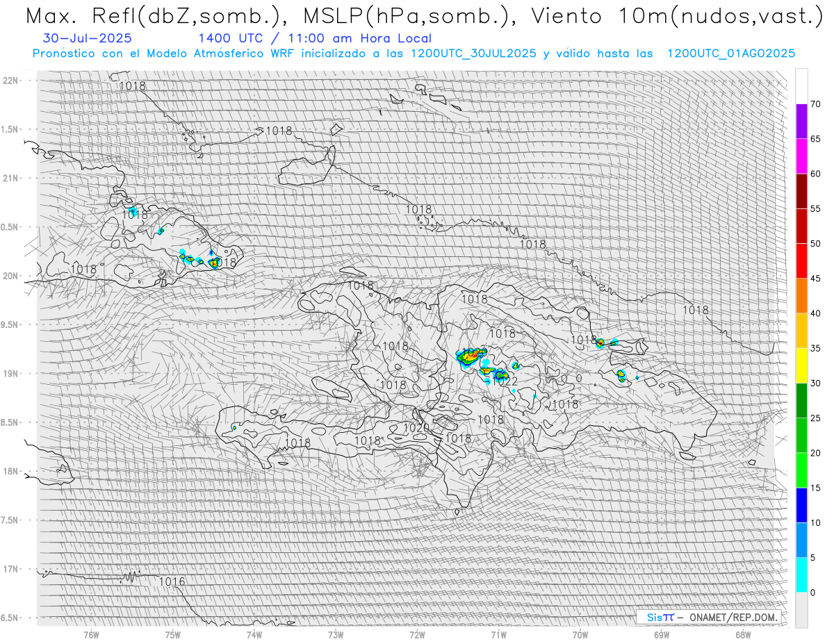Click the colorbar tick label '35'

[815, 348]
